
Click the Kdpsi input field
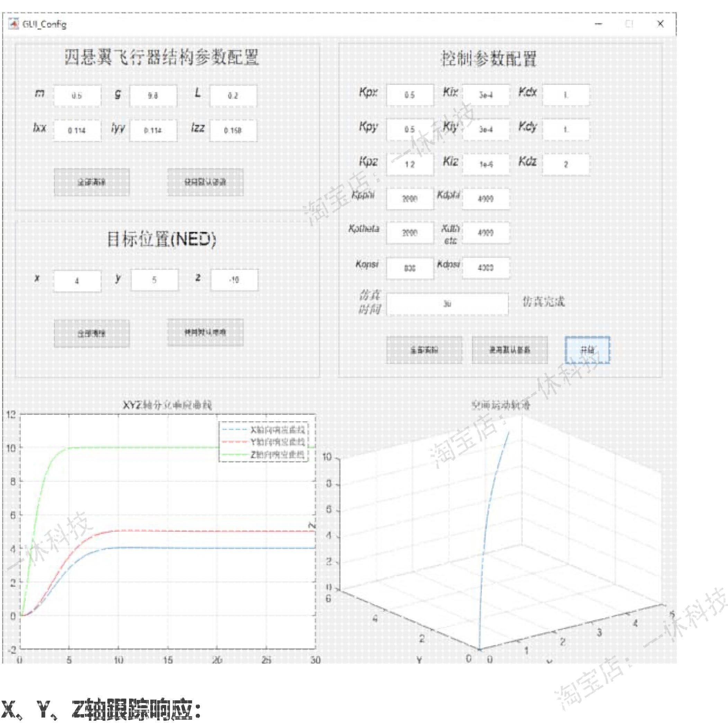tap(486, 268)
